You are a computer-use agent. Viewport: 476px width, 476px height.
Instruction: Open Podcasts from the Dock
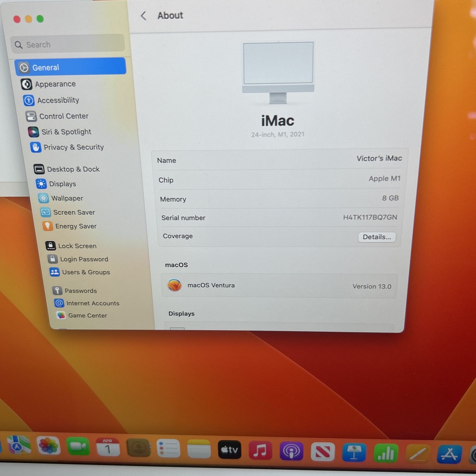(291, 451)
